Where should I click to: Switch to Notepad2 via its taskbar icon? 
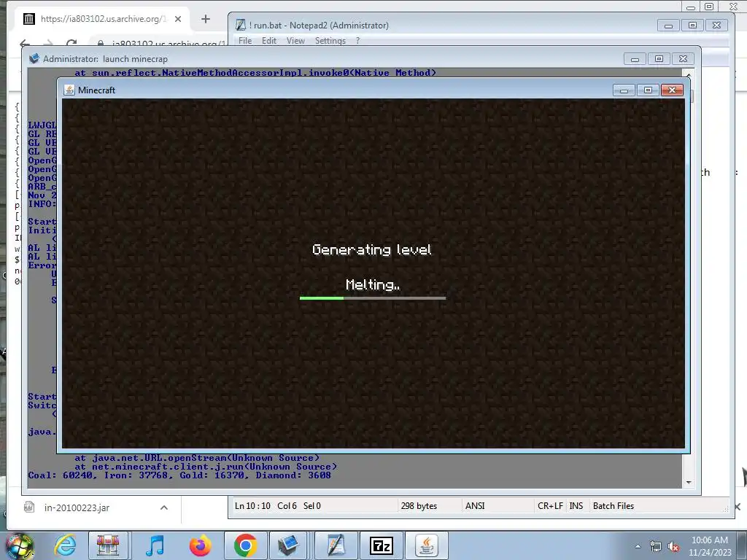tap(336, 545)
